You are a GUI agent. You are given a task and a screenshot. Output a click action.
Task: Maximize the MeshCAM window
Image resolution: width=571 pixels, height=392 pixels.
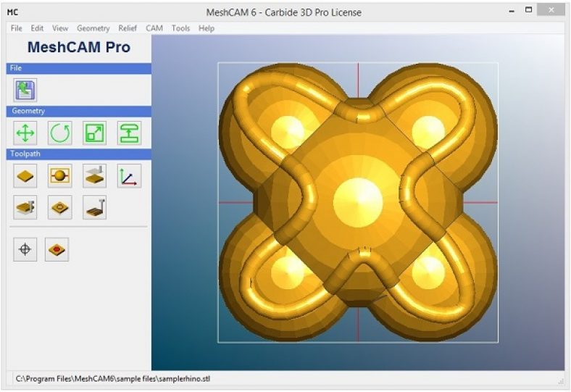click(529, 10)
